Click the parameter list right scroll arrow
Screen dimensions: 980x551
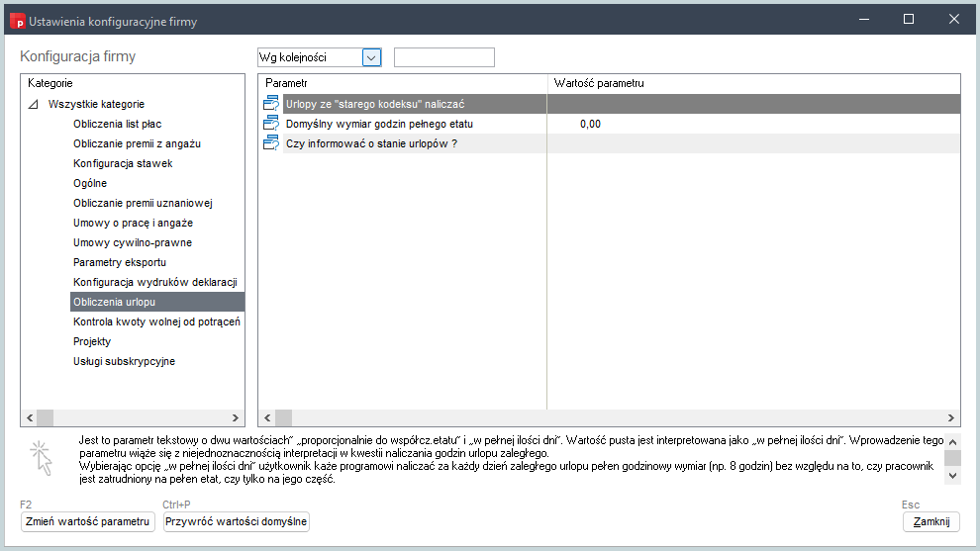click(951, 417)
